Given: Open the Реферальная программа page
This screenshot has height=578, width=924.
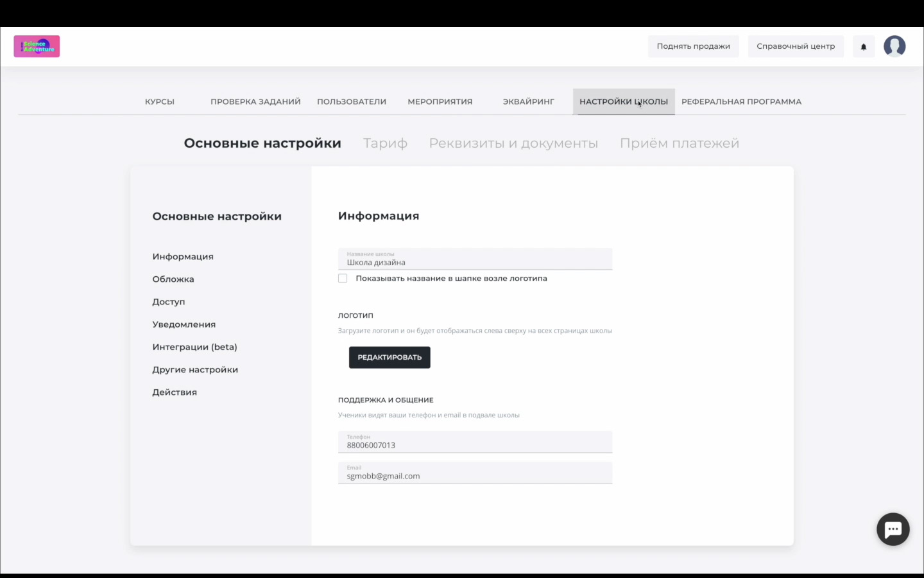Looking at the screenshot, I should [x=742, y=101].
